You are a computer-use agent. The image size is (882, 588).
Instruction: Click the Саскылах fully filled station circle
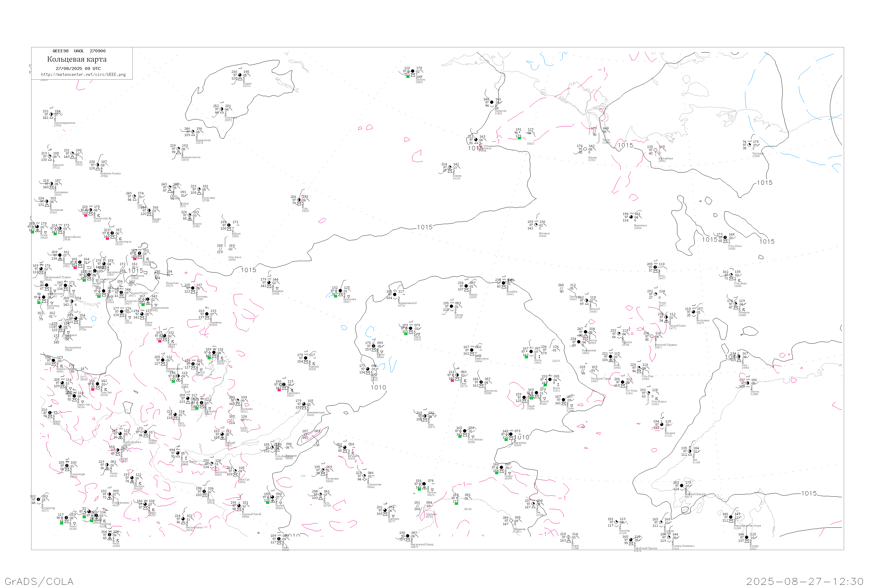[x=492, y=102]
